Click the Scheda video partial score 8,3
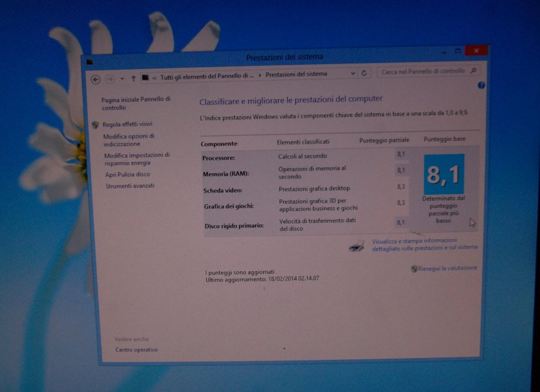 click(401, 186)
